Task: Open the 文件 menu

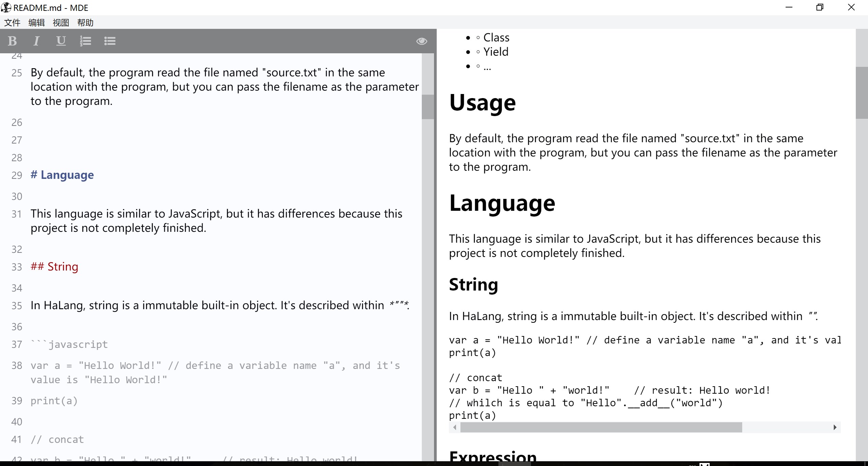Action: (x=12, y=23)
